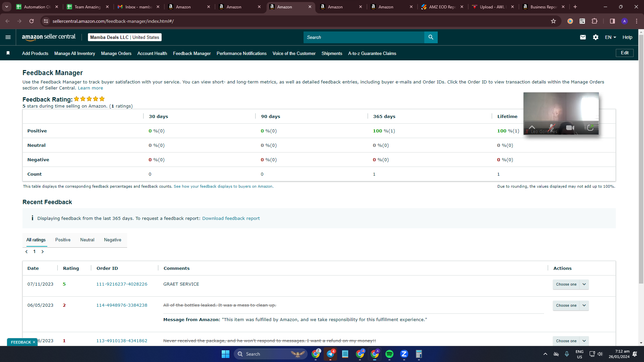Open the Help link in header
This screenshot has height=362, width=644.
tap(627, 37)
